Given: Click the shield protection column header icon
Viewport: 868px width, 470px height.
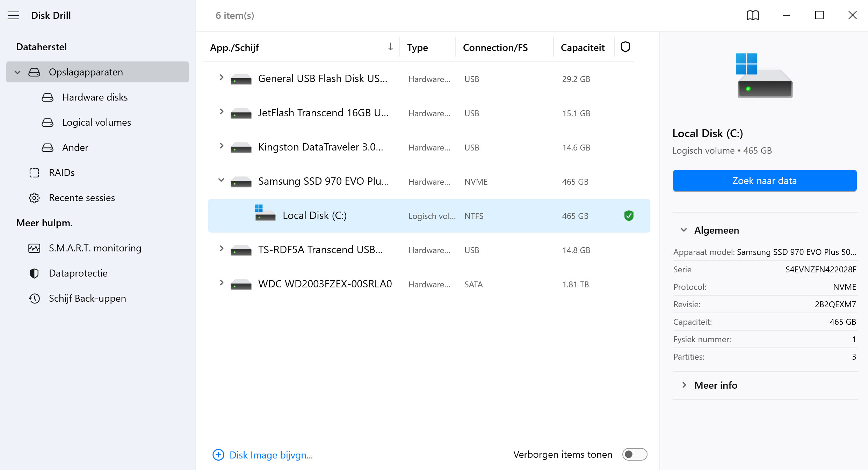Looking at the screenshot, I should click(x=625, y=47).
